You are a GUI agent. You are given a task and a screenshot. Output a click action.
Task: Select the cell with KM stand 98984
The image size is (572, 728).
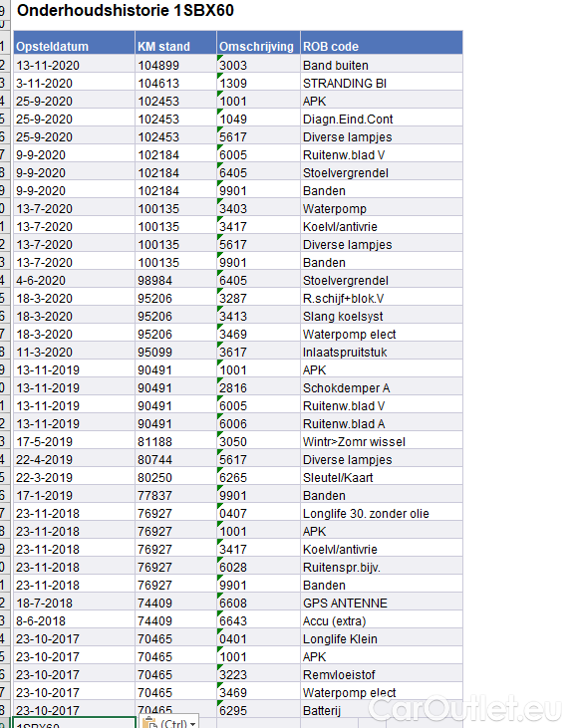click(175, 280)
